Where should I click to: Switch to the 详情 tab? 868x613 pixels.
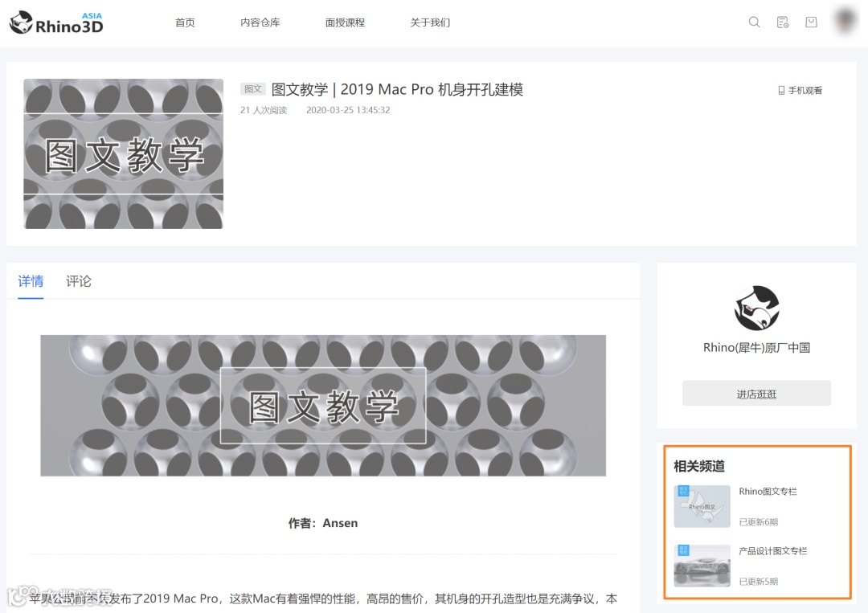coord(31,281)
